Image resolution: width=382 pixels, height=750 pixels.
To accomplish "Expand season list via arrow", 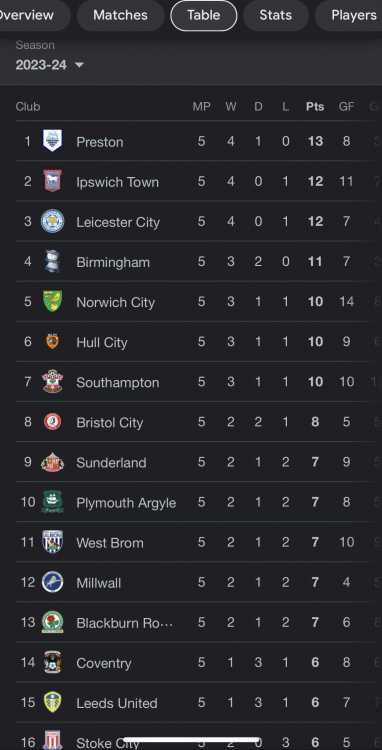I will pyautogui.click(x=79, y=65).
